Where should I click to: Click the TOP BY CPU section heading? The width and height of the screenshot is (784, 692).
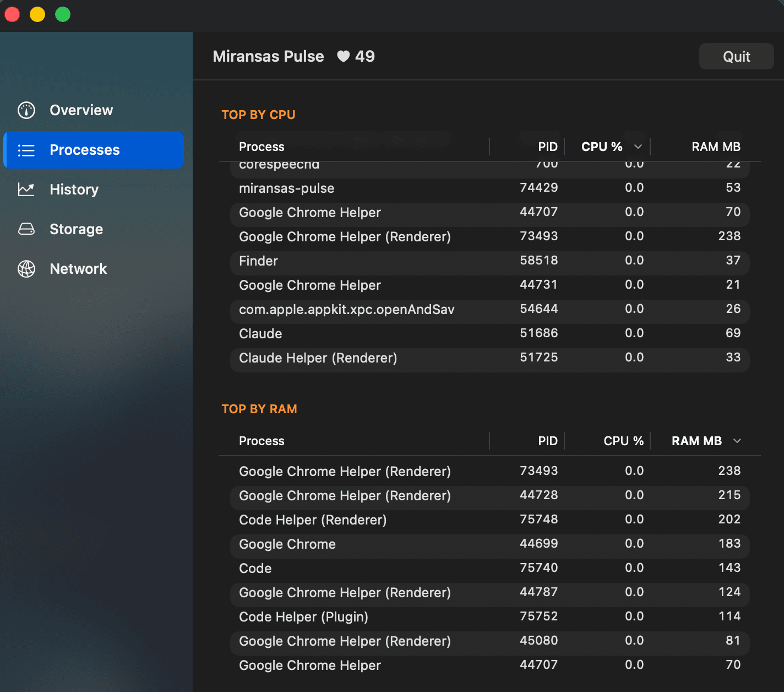coord(258,115)
